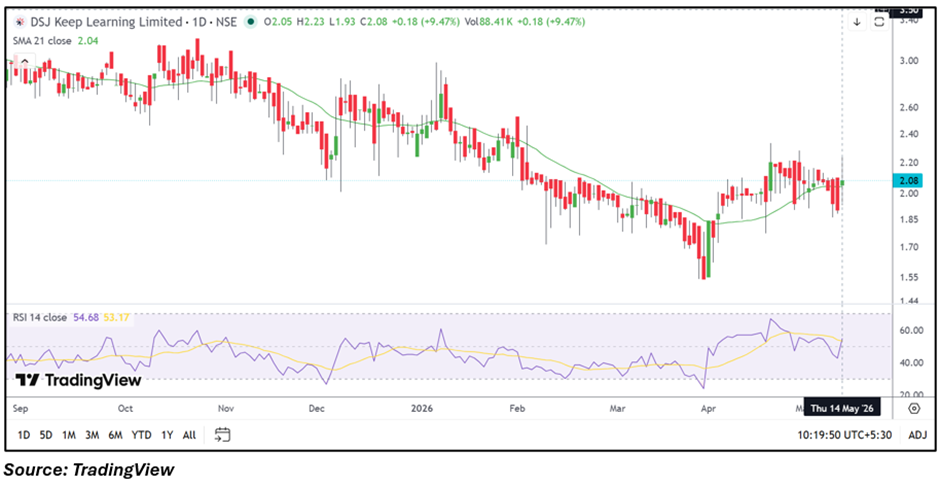
Task: Click the TradingView logo watermark
Action: 78,380
